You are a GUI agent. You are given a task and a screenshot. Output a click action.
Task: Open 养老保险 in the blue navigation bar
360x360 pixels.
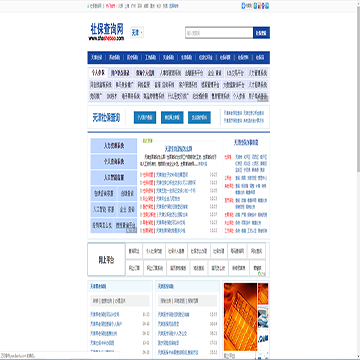click(x=114, y=57)
